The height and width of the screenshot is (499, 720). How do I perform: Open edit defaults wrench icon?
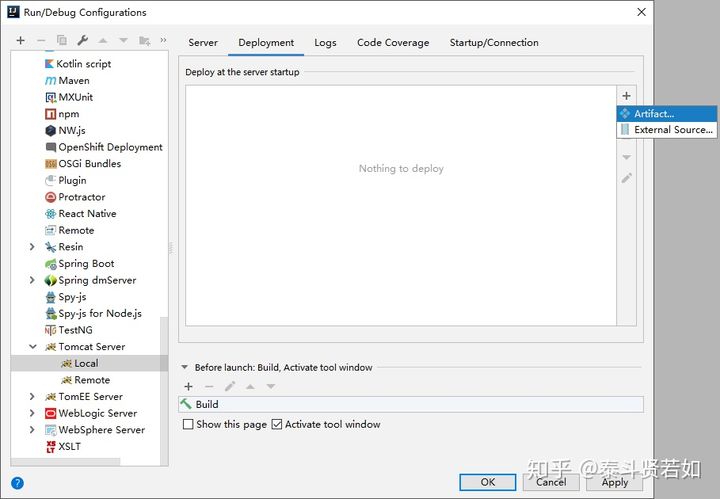click(x=83, y=40)
